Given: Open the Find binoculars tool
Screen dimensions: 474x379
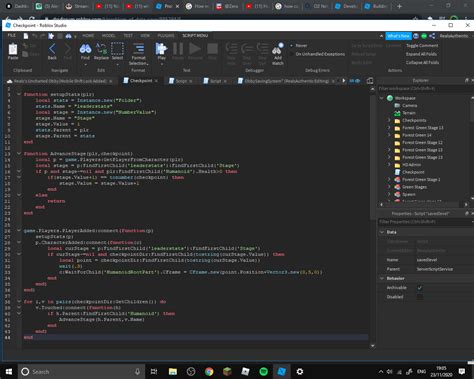Looking at the screenshot, I should (85, 49).
